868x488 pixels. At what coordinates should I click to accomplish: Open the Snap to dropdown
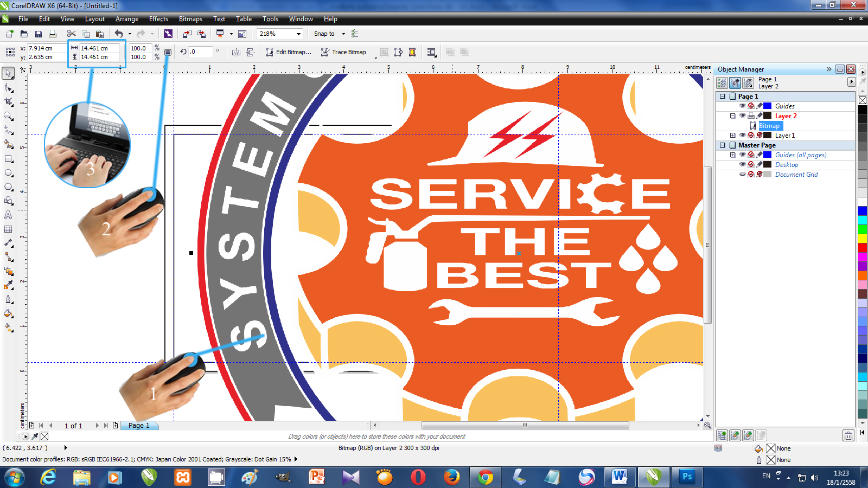pyautogui.click(x=343, y=34)
